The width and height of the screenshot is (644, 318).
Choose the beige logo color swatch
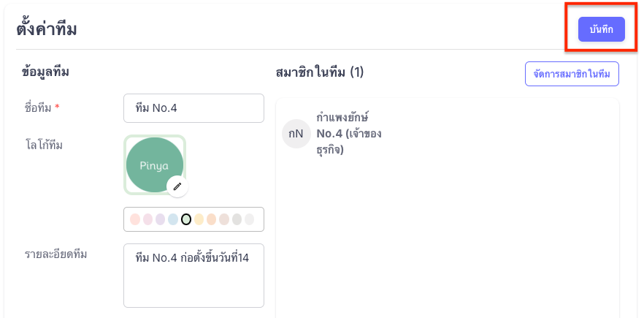224,219
